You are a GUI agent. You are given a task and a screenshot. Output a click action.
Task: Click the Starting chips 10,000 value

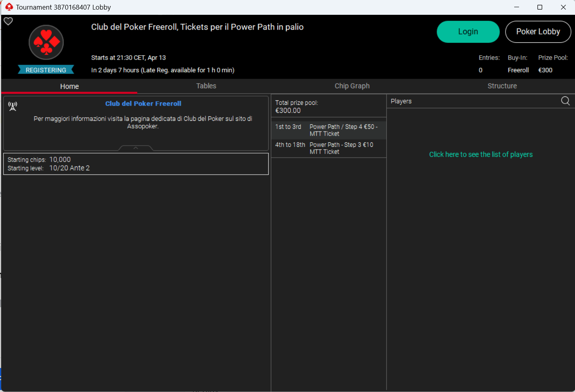[60, 159]
